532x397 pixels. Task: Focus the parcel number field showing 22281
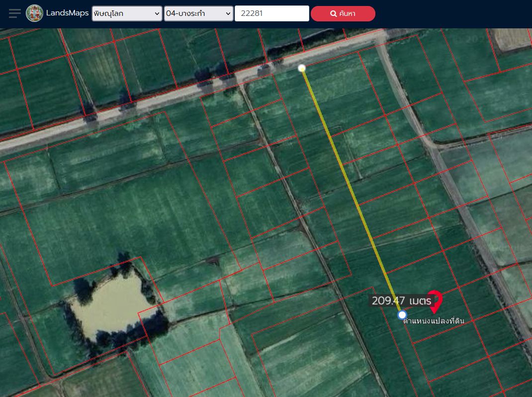tap(272, 13)
